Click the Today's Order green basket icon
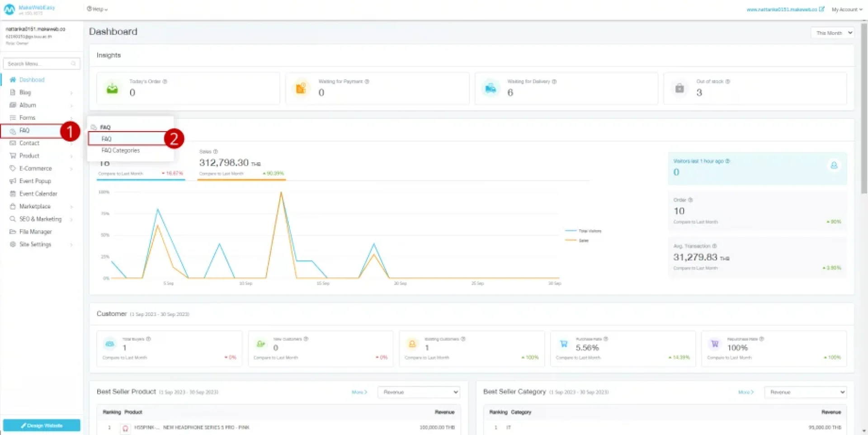 click(112, 89)
